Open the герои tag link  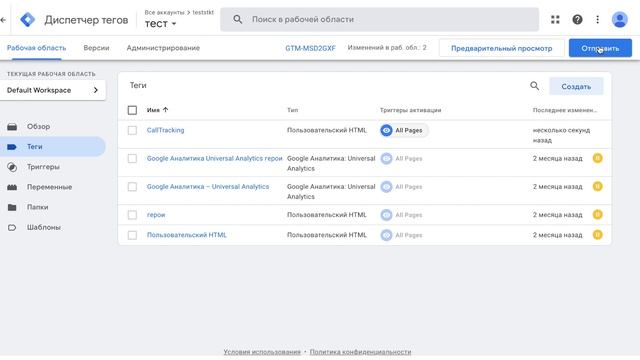click(156, 215)
